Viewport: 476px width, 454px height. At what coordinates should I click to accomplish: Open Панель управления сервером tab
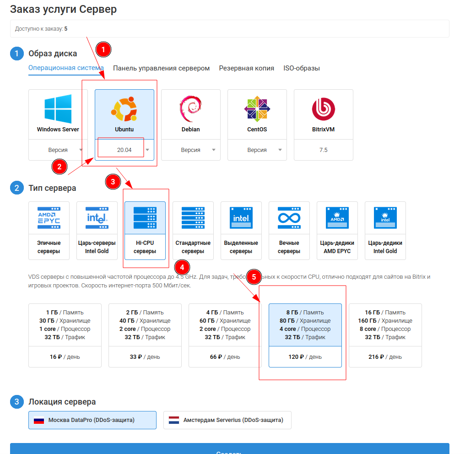point(161,68)
